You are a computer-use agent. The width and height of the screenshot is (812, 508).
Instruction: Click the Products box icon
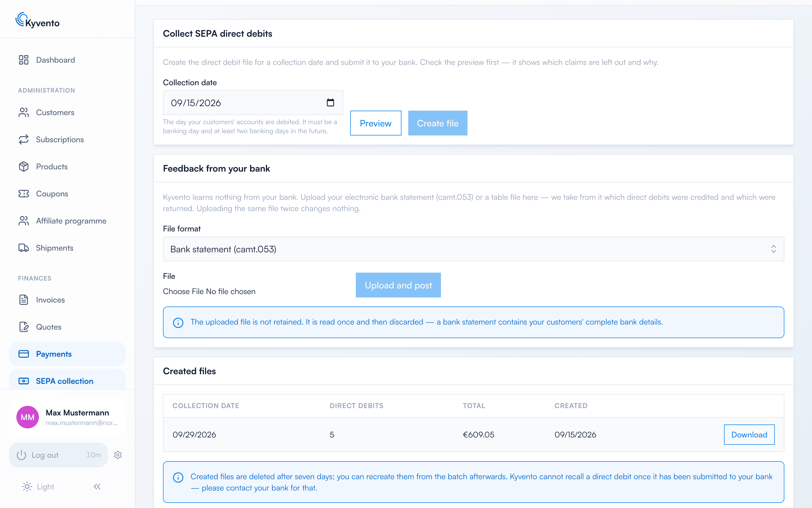click(x=23, y=167)
